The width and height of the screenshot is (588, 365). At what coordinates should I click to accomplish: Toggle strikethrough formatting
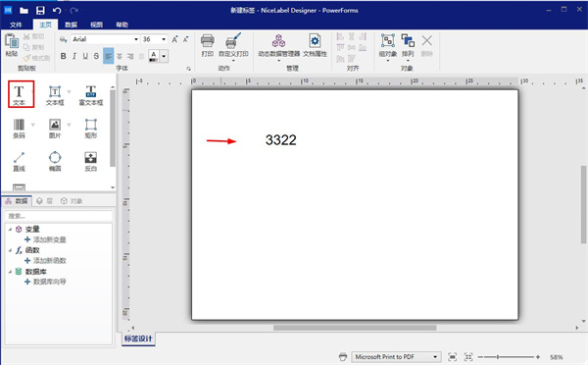96,56
